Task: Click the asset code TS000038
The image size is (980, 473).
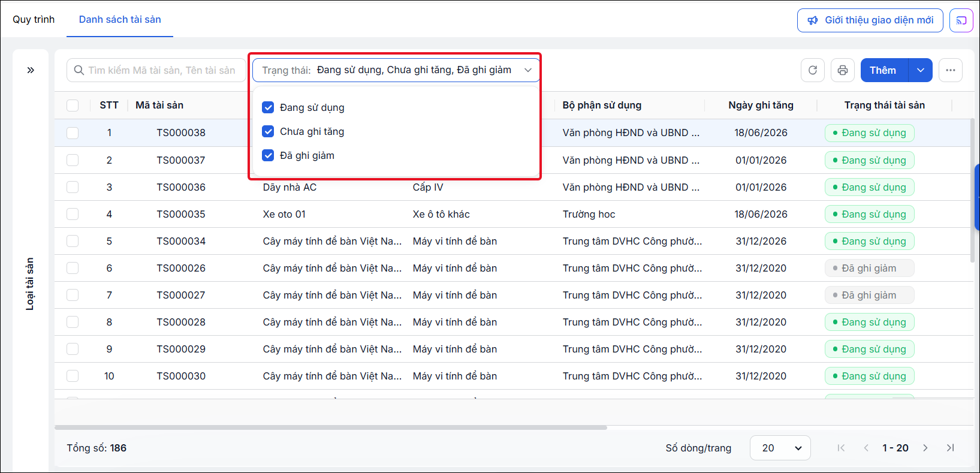Action: pos(181,132)
